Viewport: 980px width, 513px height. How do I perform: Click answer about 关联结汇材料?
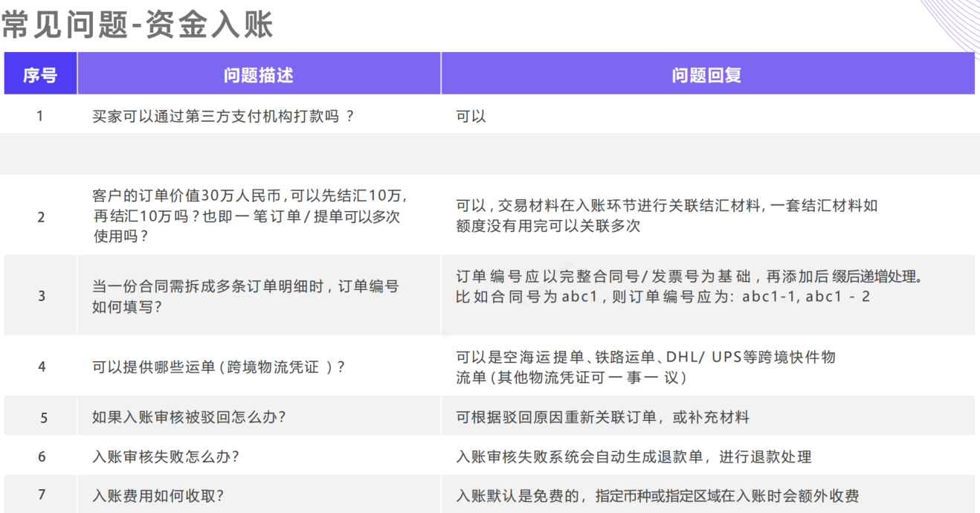pos(666,216)
